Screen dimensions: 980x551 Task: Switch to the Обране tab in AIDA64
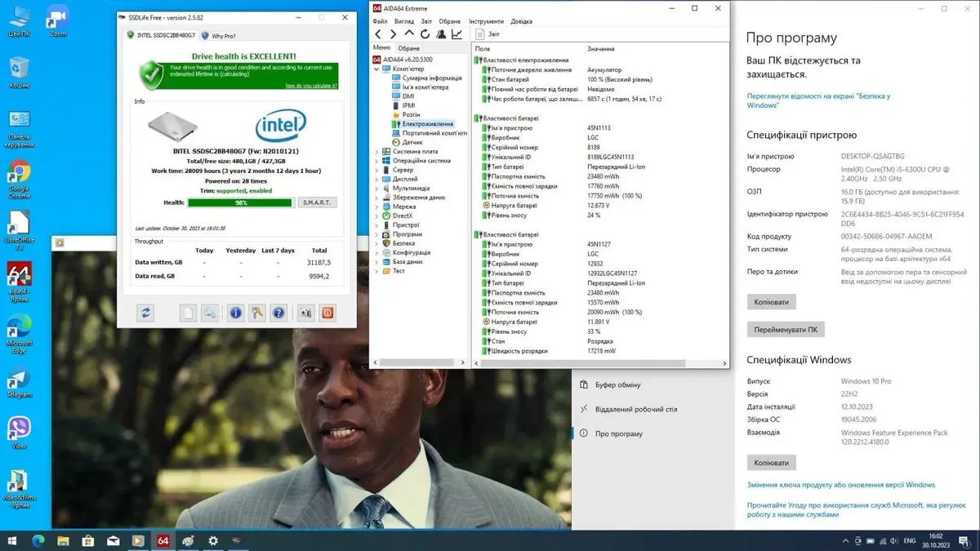pos(408,48)
